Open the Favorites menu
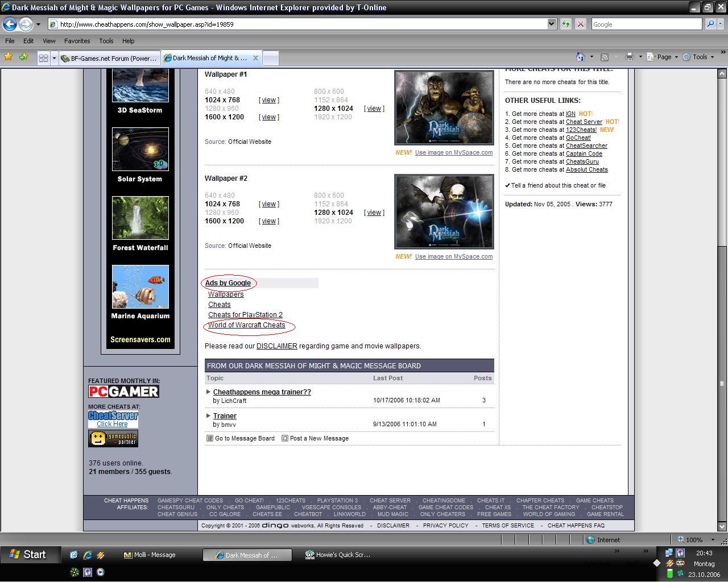Screen dimensions: 728x582 point(77,41)
